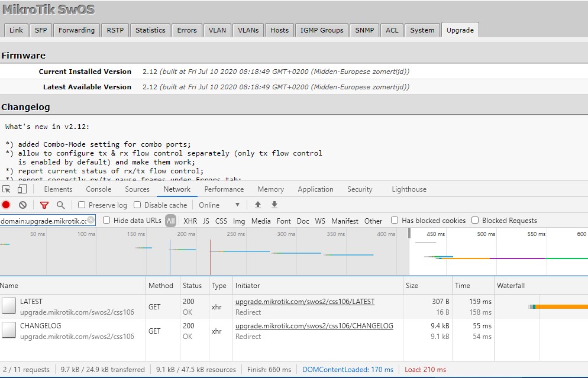Filter requests by JS type
Screen dimensions: 588x378
206,221
